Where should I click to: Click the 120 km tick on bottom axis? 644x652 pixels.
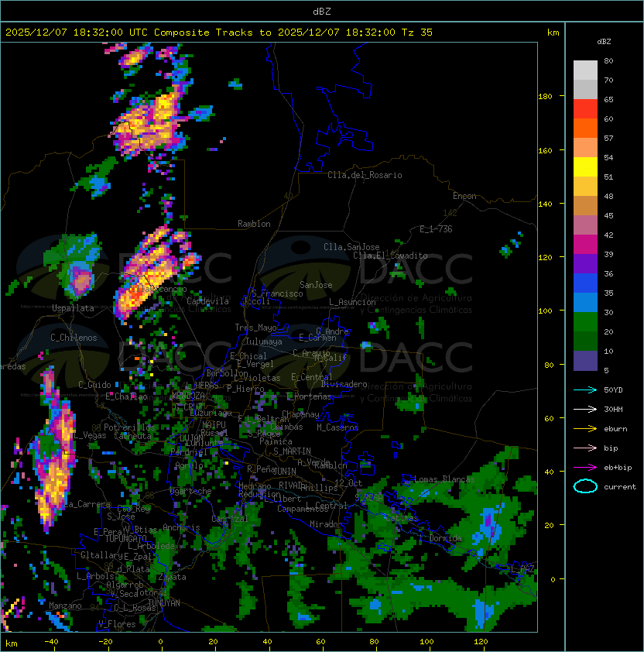(481, 642)
